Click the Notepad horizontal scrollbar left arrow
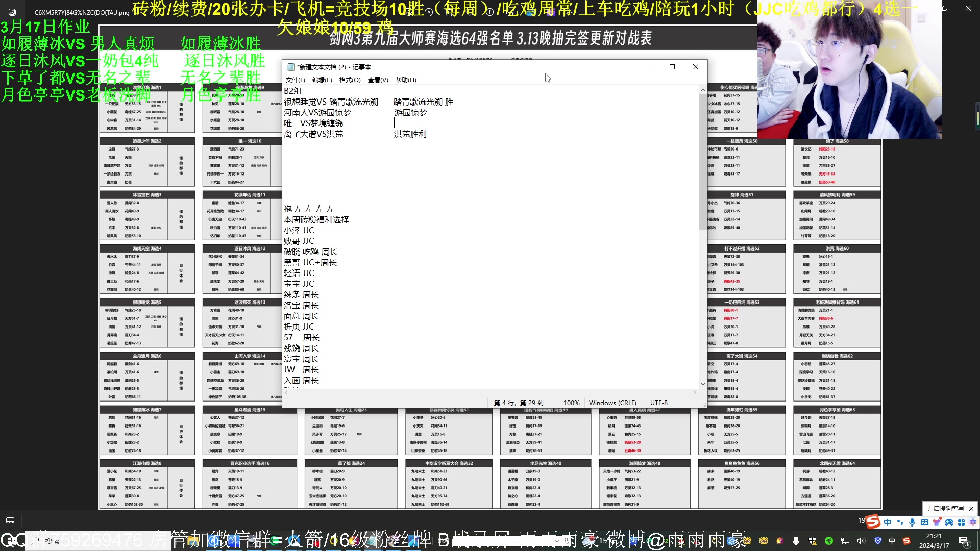980x551 pixels. (x=286, y=392)
